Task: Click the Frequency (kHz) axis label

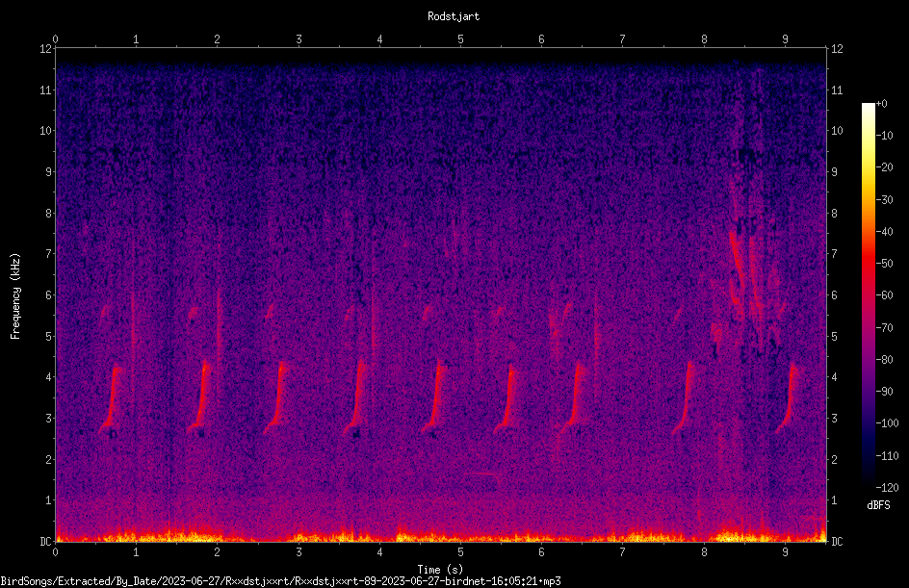Action: pyautogui.click(x=15, y=295)
